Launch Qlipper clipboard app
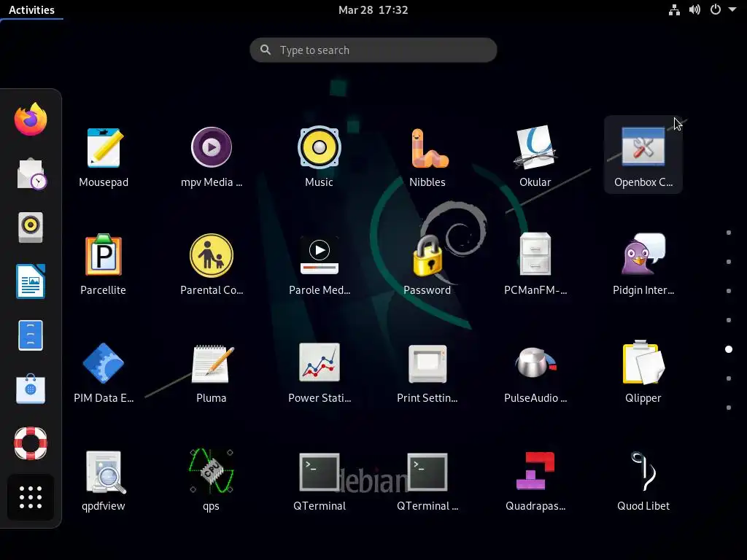Image resolution: width=747 pixels, height=560 pixels. click(x=643, y=372)
